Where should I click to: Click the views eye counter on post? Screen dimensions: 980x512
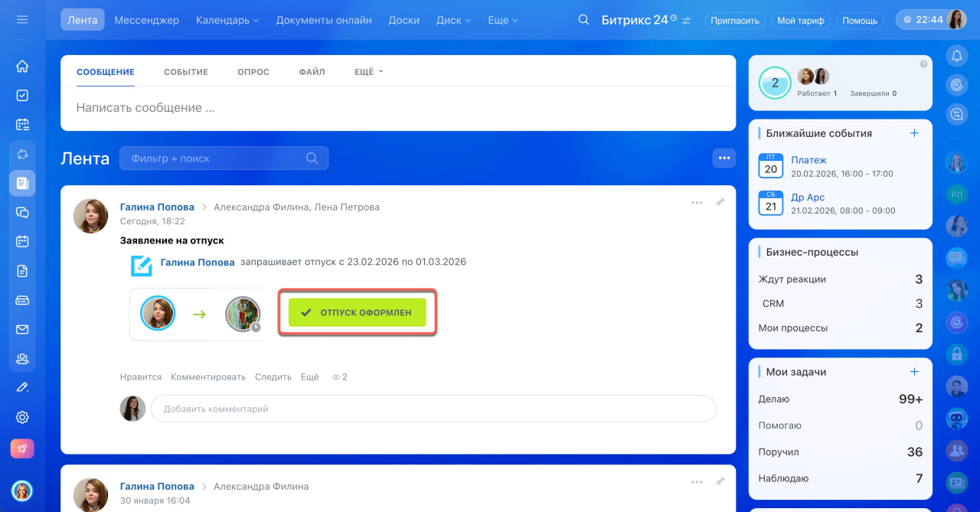click(x=339, y=377)
